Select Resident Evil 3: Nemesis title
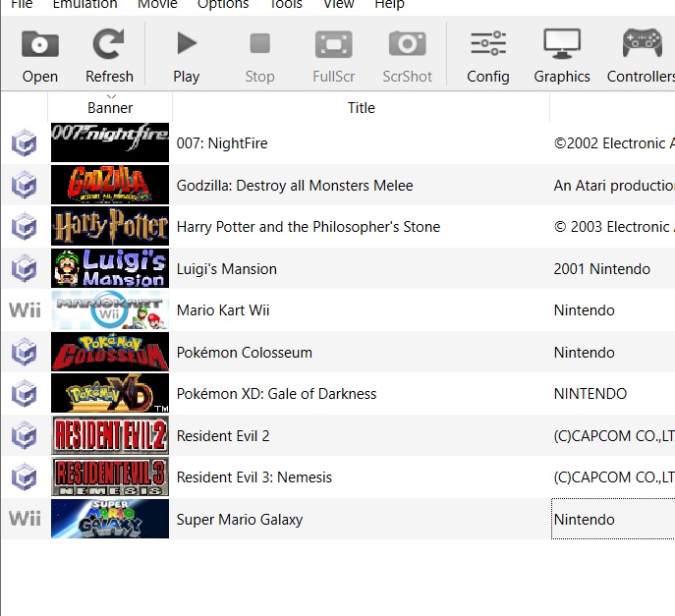This screenshot has width=675, height=616. (254, 476)
